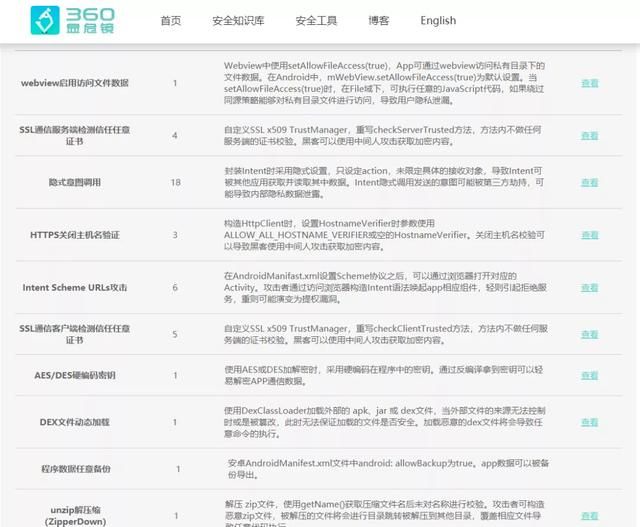Click the ALLOW_ALL_HOSTNAME_VERIFIER description text
The image size is (640, 527).
point(384,235)
